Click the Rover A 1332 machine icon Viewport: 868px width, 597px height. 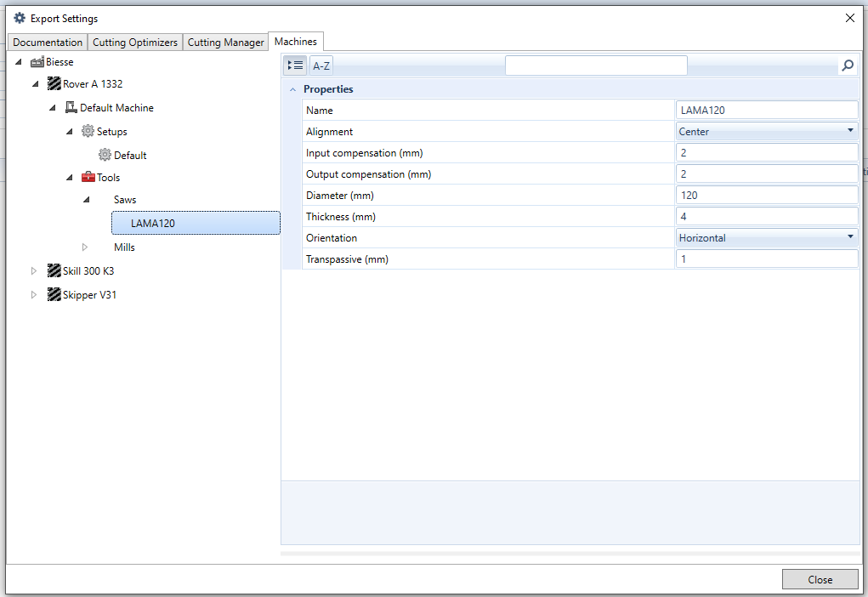click(x=54, y=84)
